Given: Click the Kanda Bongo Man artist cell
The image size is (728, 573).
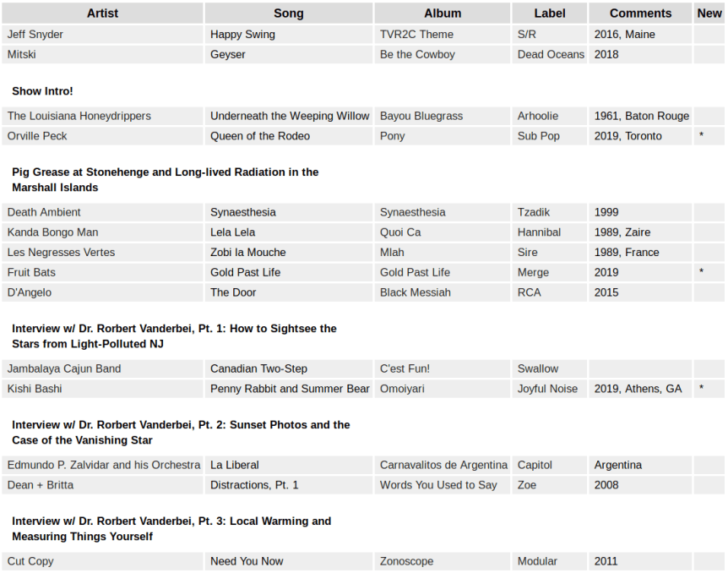Looking at the screenshot, I should [52, 232].
